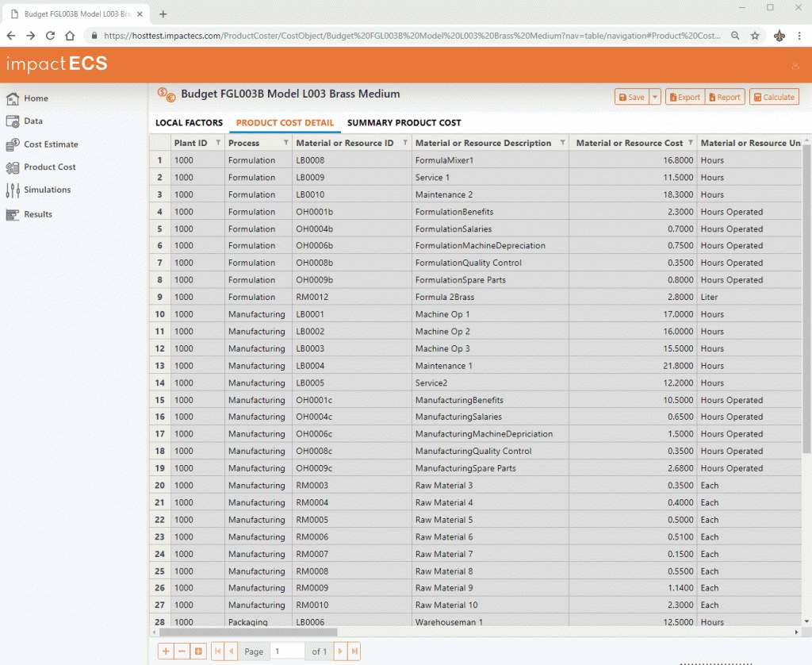Jump to the last page of the table

click(x=354, y=651)
